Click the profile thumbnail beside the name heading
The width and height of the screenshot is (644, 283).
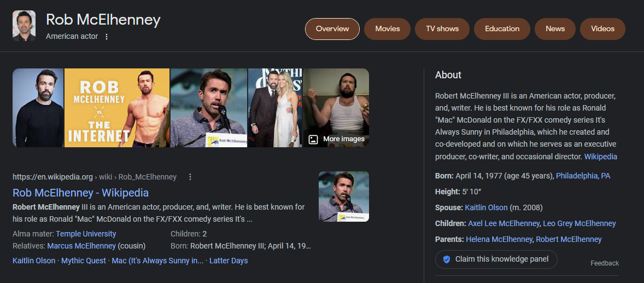(24, 26)
